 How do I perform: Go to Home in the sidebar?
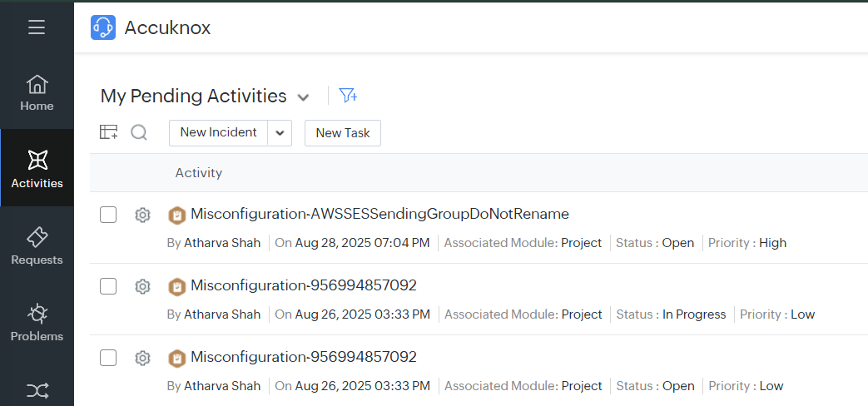37,93
